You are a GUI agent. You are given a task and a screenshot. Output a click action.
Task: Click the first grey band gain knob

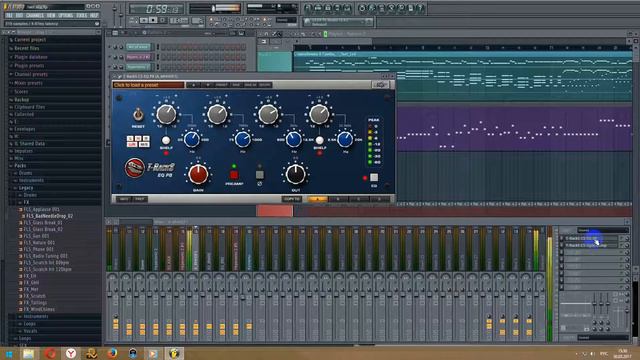(x=166, y=115)
